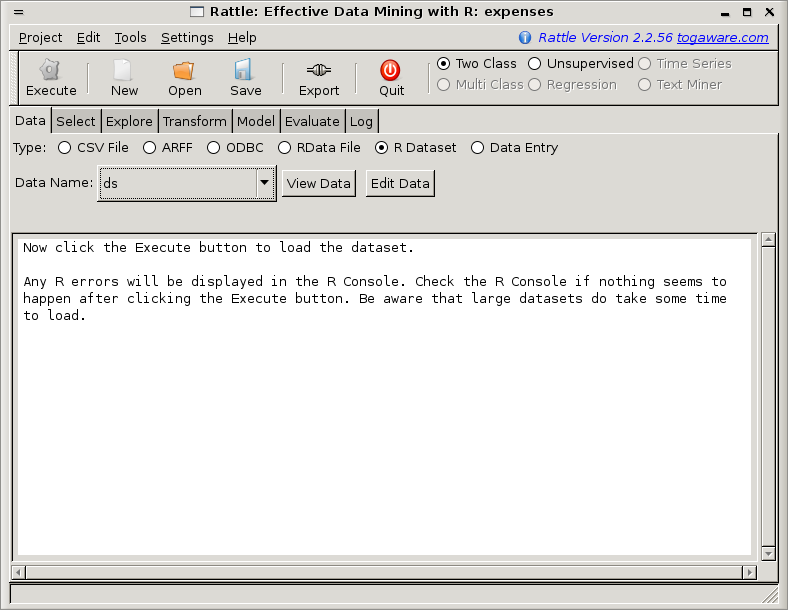Switch to the Select tab
Viewport: 788px width, 610px height.
pos(76,122)
